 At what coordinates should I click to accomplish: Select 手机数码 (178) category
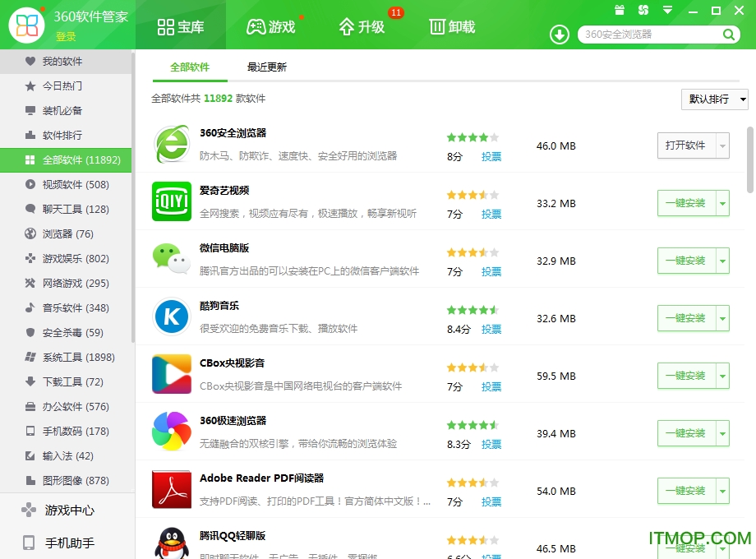66,431
